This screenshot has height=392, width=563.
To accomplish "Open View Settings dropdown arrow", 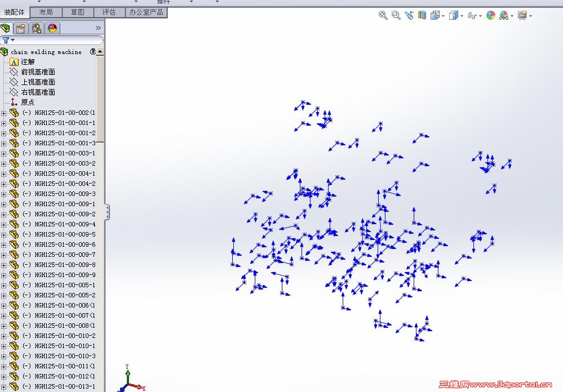I will (530, 16).
